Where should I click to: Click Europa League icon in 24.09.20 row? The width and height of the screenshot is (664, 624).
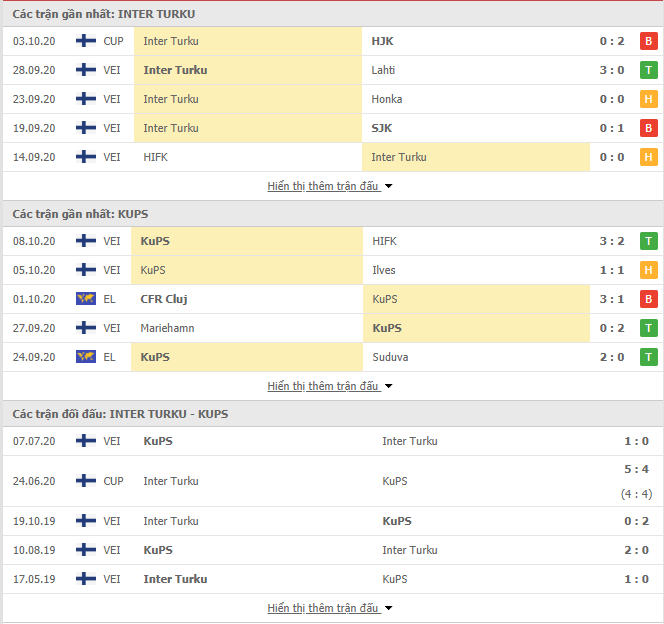point(86,357)
